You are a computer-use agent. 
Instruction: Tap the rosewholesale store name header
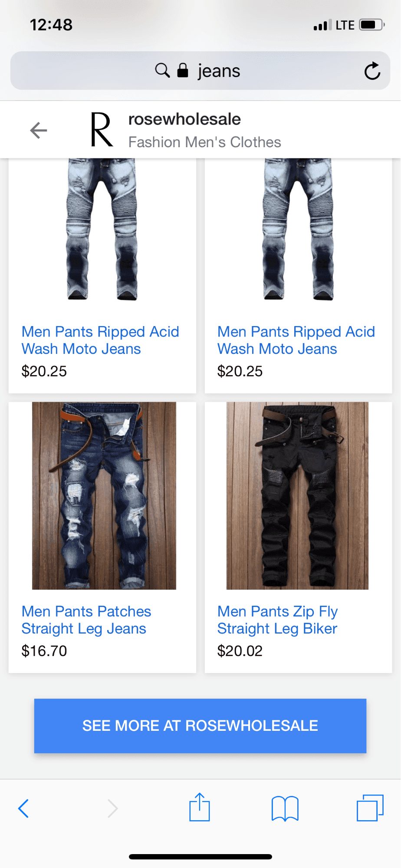(x=184, y=119)
